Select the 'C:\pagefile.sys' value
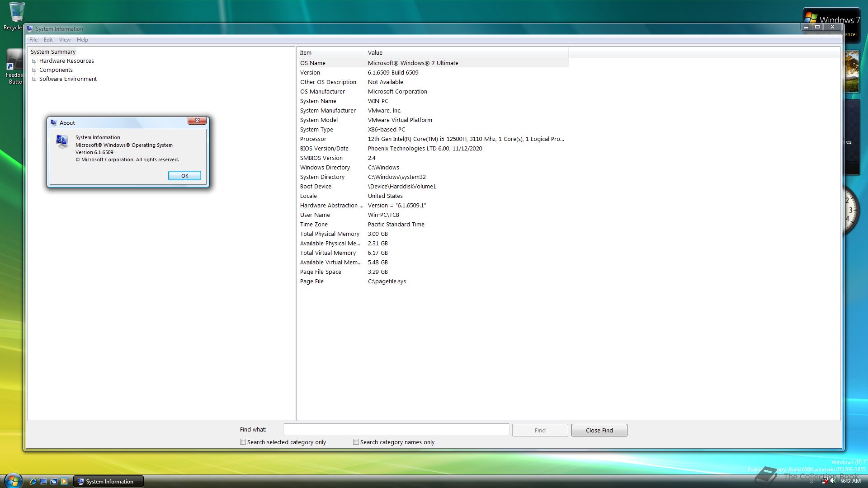The height and width of the screenshot is (488, 868). pos(387,282)
